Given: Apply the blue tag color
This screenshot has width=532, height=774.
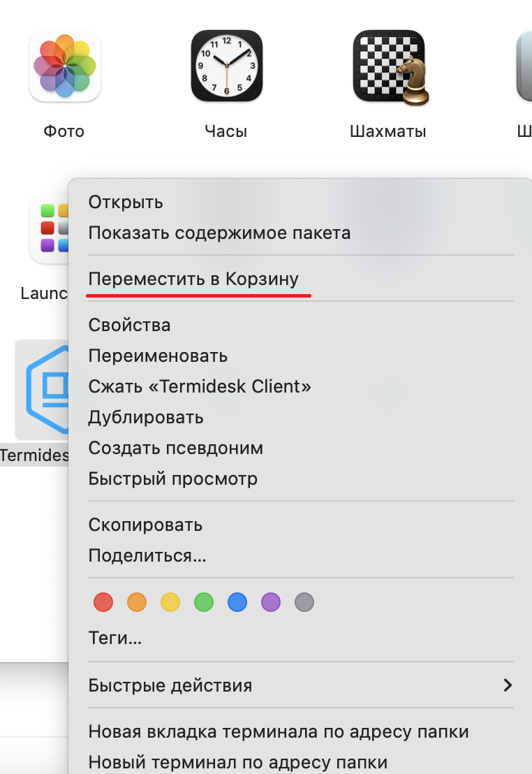Looking at the screenshot, I should 237,601.
